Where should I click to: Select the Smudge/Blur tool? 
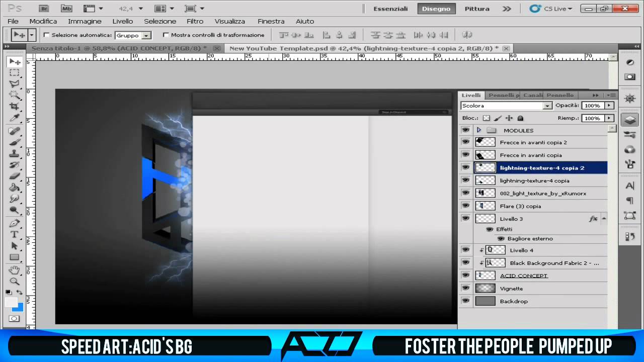point(15,198)
